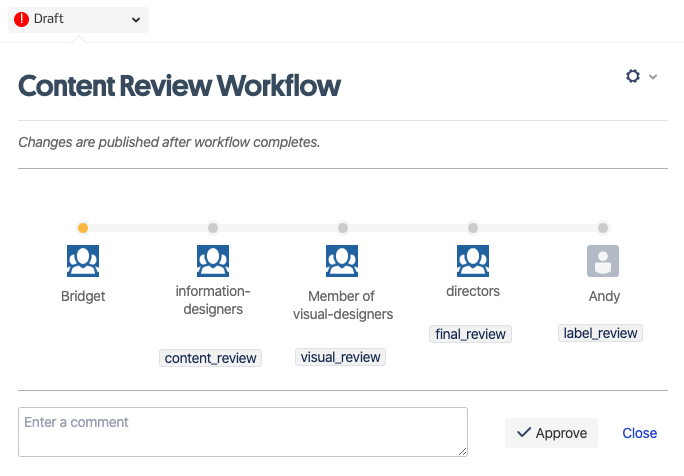
Task: Expand the Draft status dropdown
Action: (x=136, y=19)
